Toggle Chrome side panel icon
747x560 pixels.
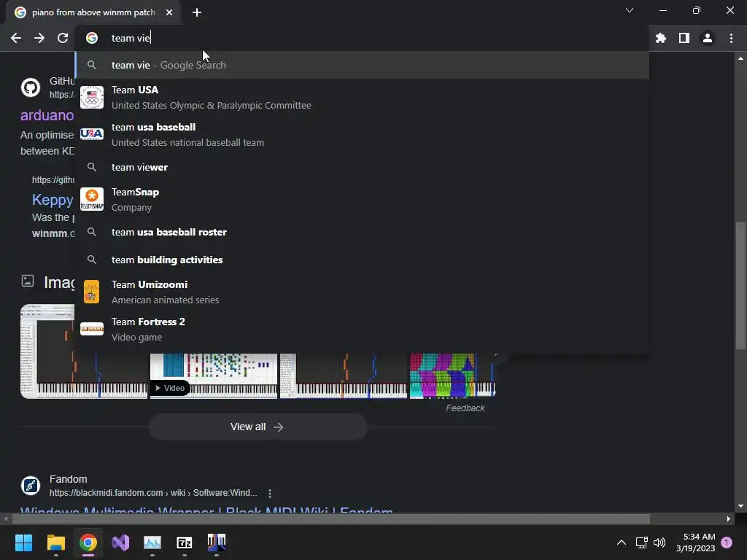pos(684,38)
